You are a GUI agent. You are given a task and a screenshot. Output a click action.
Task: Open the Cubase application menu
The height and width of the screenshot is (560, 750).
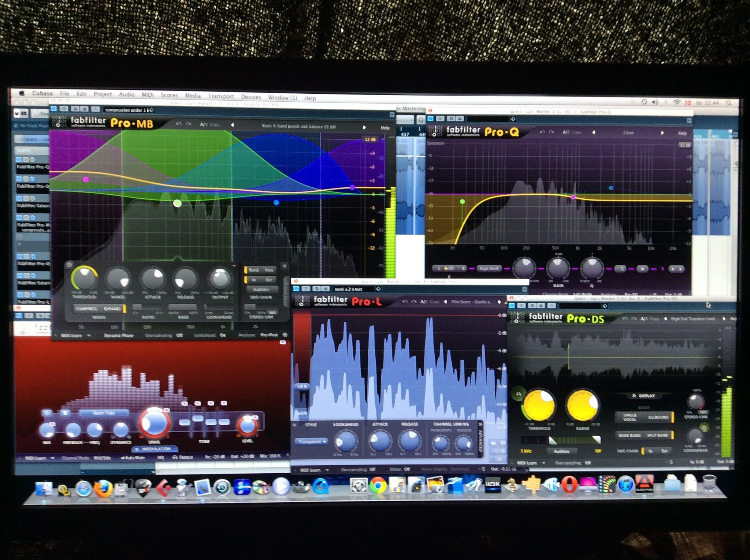click(42, 93)
